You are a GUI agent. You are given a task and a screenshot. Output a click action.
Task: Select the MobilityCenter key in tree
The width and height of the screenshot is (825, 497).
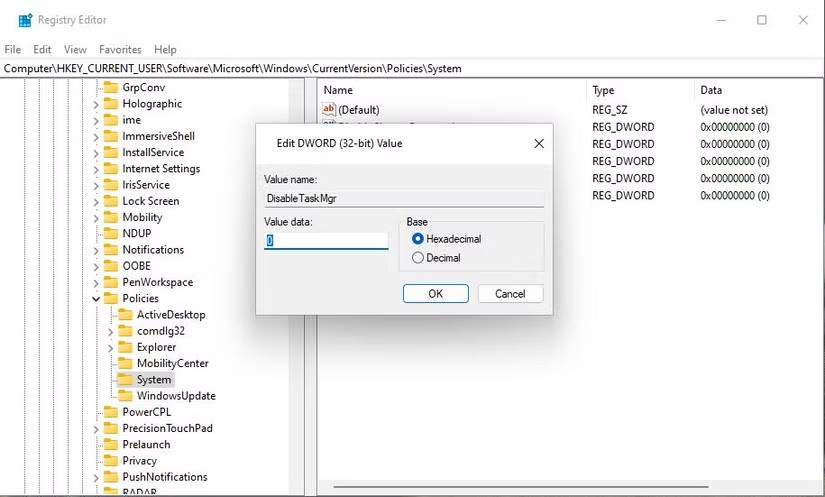172,363
